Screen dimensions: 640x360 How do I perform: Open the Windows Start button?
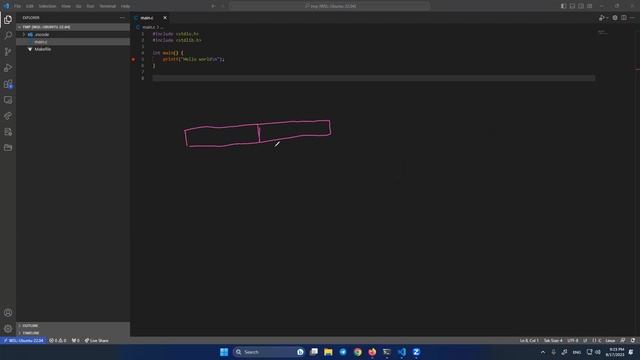click(224, 352)
